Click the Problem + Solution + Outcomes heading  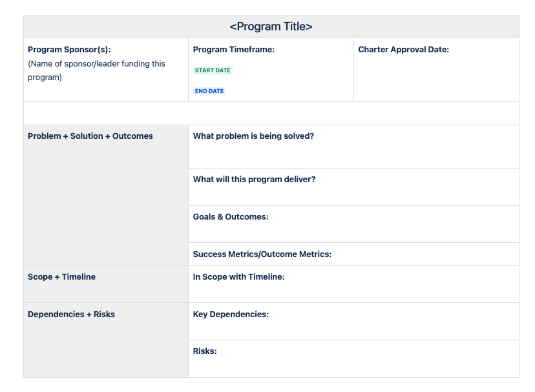(x=90, y=136)
